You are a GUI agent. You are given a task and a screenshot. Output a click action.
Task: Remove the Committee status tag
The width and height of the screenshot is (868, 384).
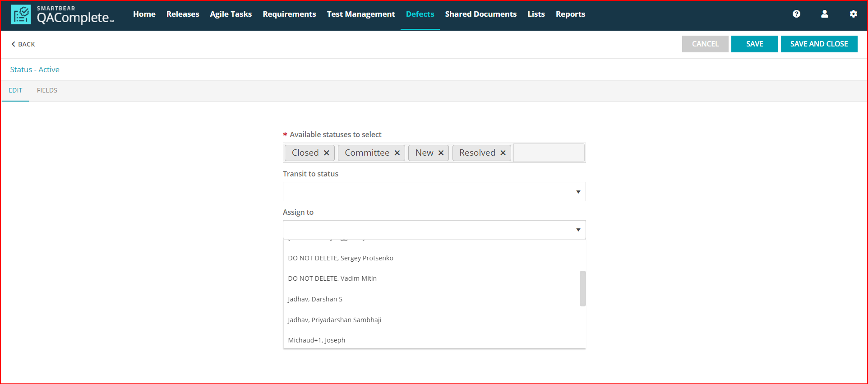pos(397,153)
